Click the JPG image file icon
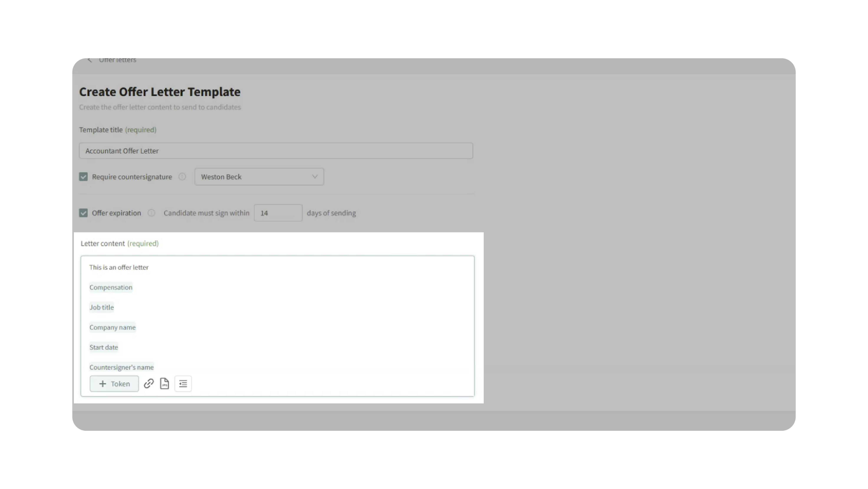The image size is (868, 489). (x=164, y=383)
